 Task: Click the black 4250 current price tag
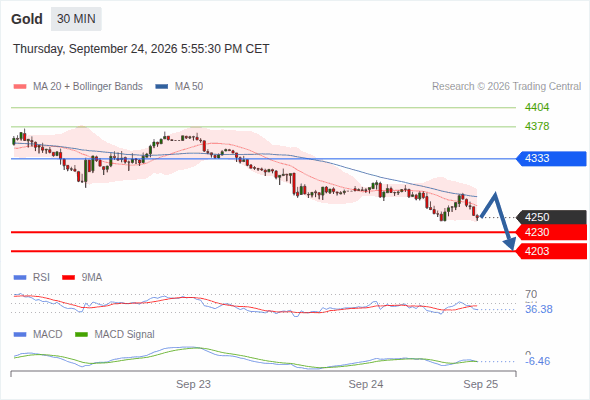[551, 217]
